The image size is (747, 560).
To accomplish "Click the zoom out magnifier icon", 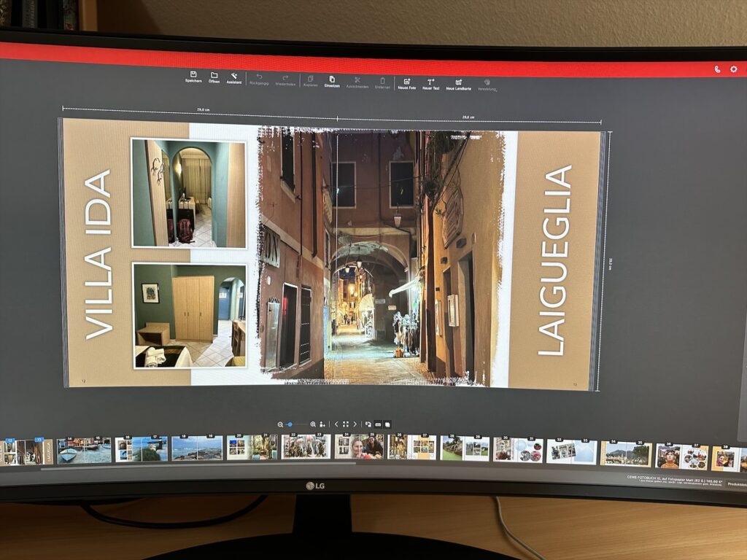I will point(280,424).
